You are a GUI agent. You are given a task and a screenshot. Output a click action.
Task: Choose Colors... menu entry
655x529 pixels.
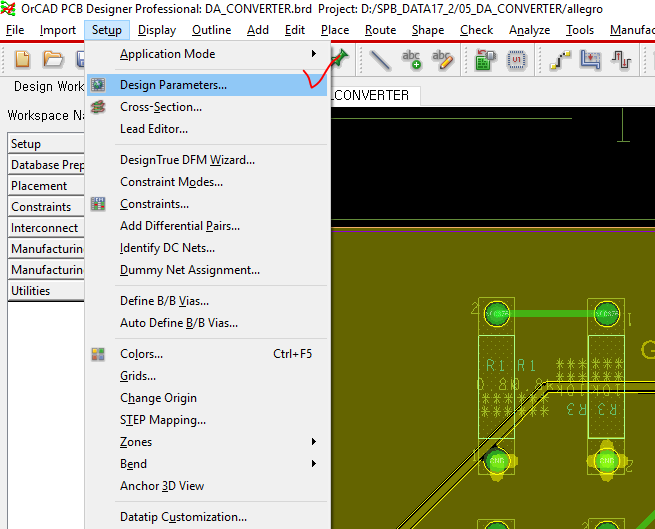(207, 354)
